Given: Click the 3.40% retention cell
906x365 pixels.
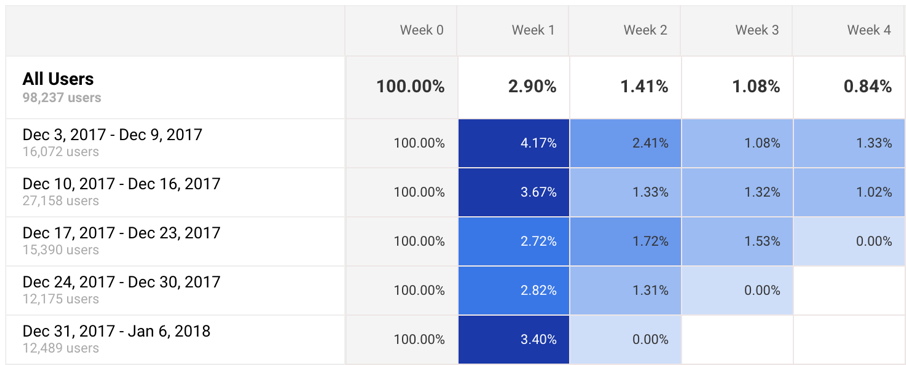Looking at the screenshot, I should (x=514, y=340).
